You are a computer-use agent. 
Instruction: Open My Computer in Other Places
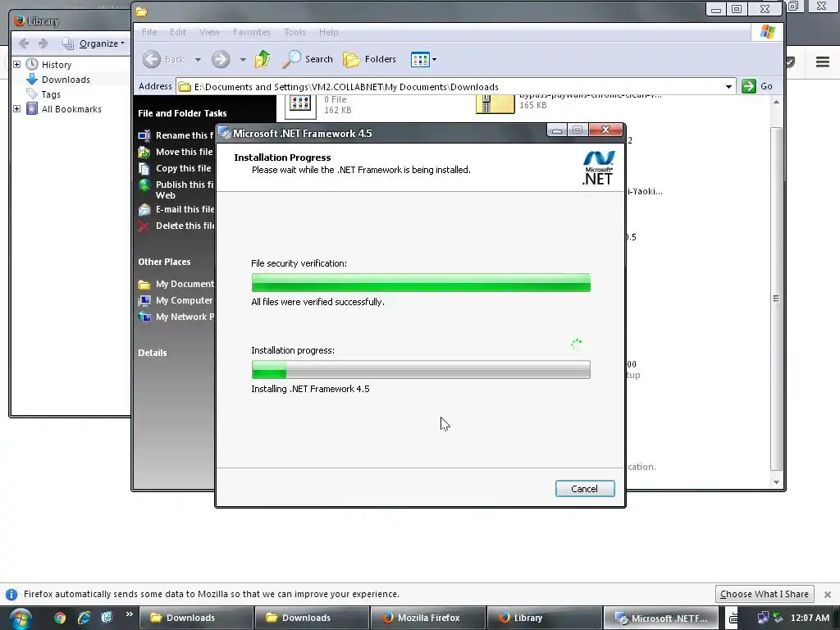[176, 300]
